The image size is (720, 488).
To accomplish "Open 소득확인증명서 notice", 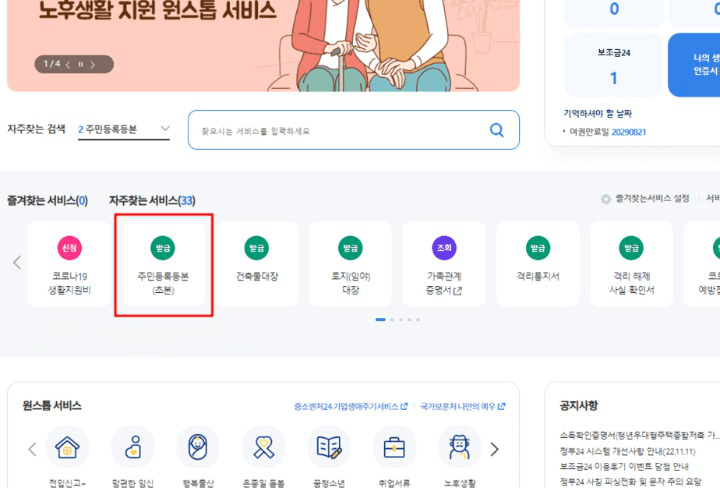I will pos(638,435).
